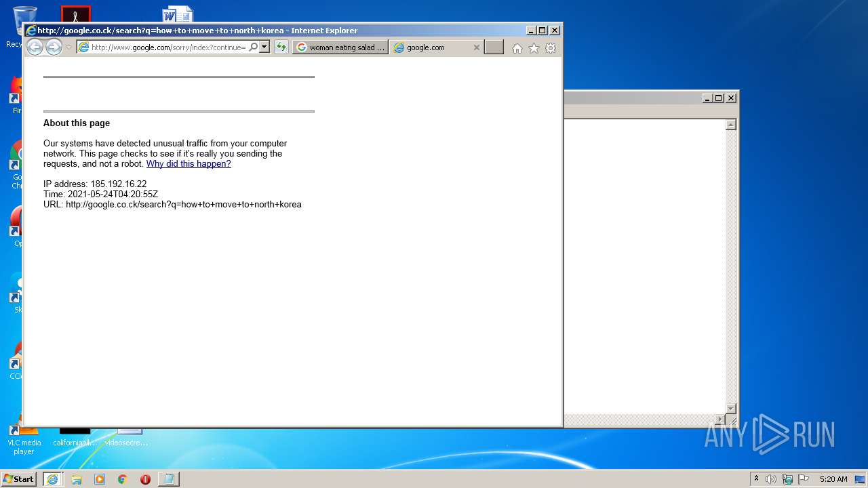This screenshot has width=868, height=488.
Task: Close the background window behind IE
Action: click(731, 98)
